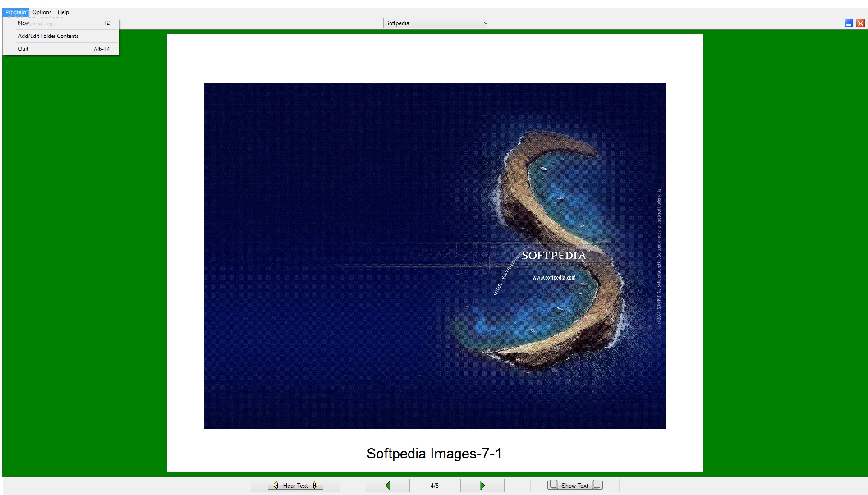The height and width of the screenshot is (495, 868).
Task: Expand the Softpedia folder dropdown
Action: [x=435, y=23]
